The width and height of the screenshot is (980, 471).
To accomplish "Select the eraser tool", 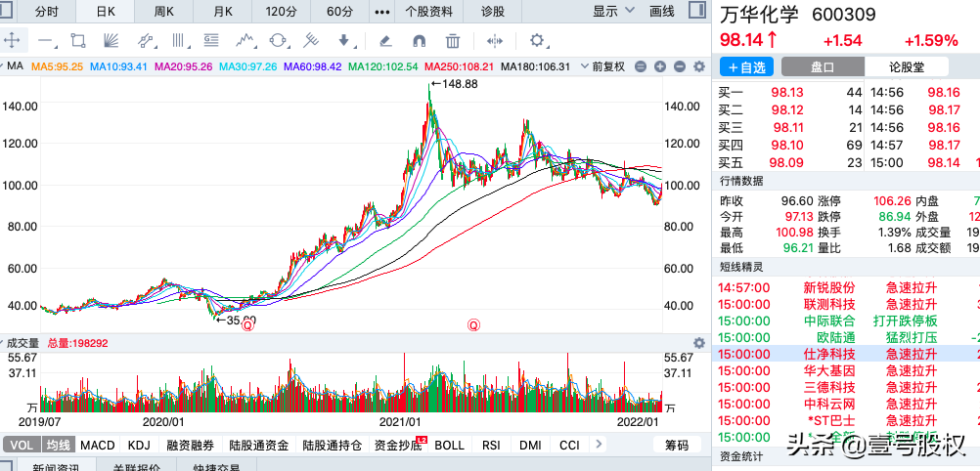I will coord(386,41).
